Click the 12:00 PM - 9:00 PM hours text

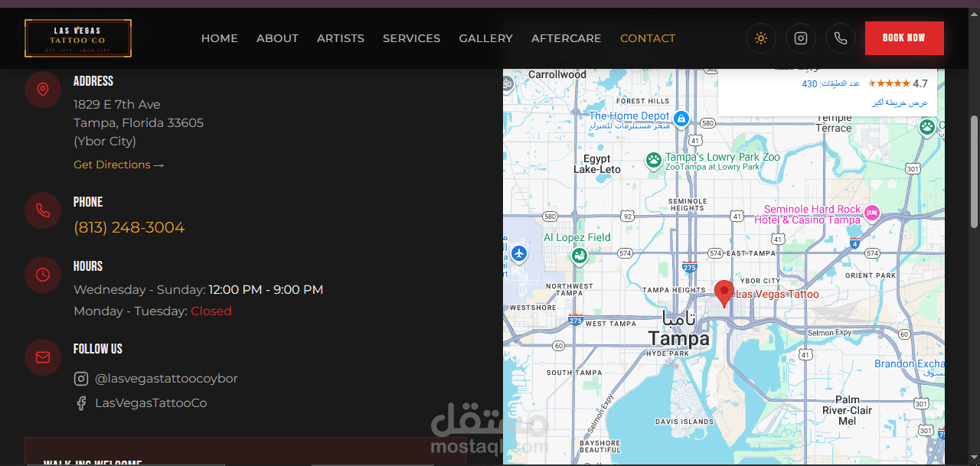tap(266, 290)
